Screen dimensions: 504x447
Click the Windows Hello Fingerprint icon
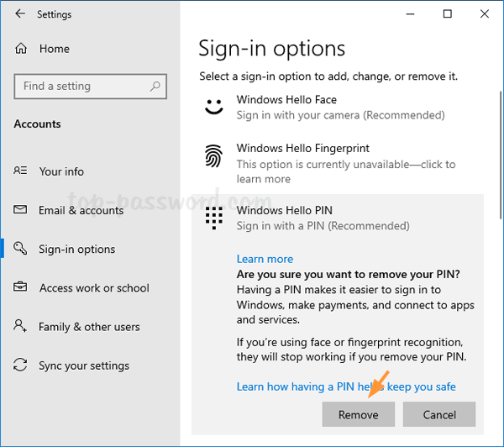pyautogui.click(x=214, y=155)
